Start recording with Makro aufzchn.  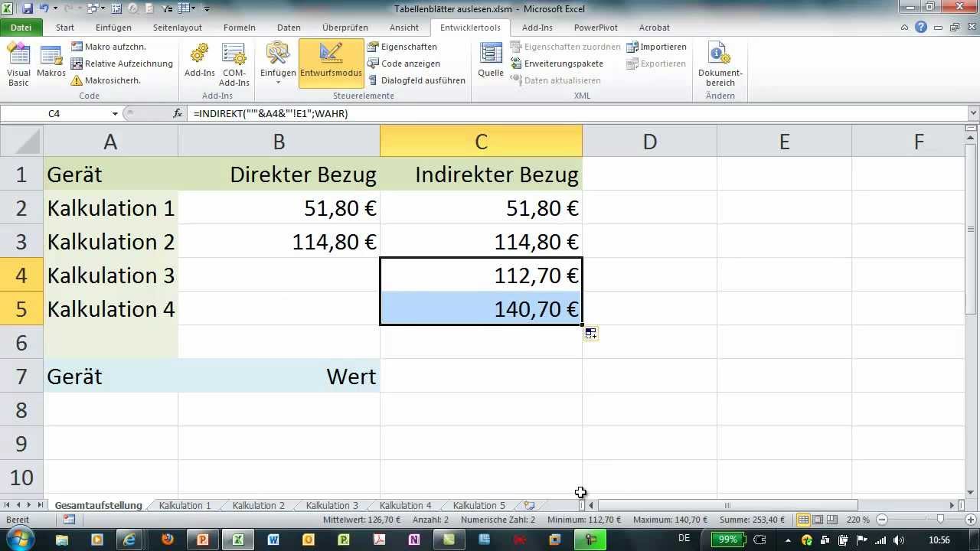click(x=108, y=47)
